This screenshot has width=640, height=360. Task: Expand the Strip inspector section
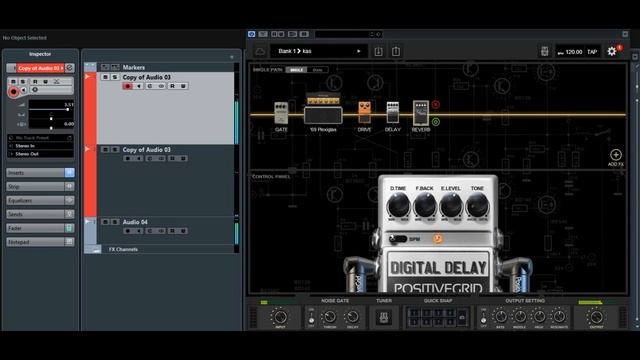click(40, 187)
